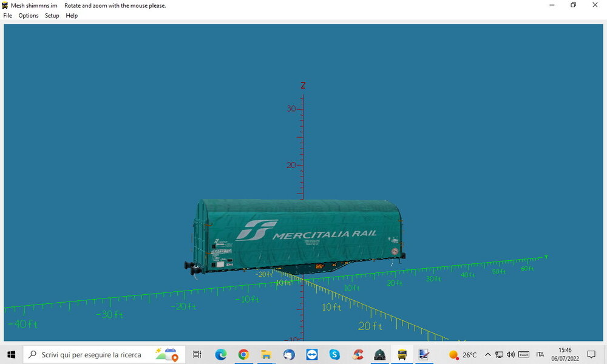The image size is (607, 364).
Task: Open the volume control tray icon
Action: pyautogui.click(x=510, y=354)
